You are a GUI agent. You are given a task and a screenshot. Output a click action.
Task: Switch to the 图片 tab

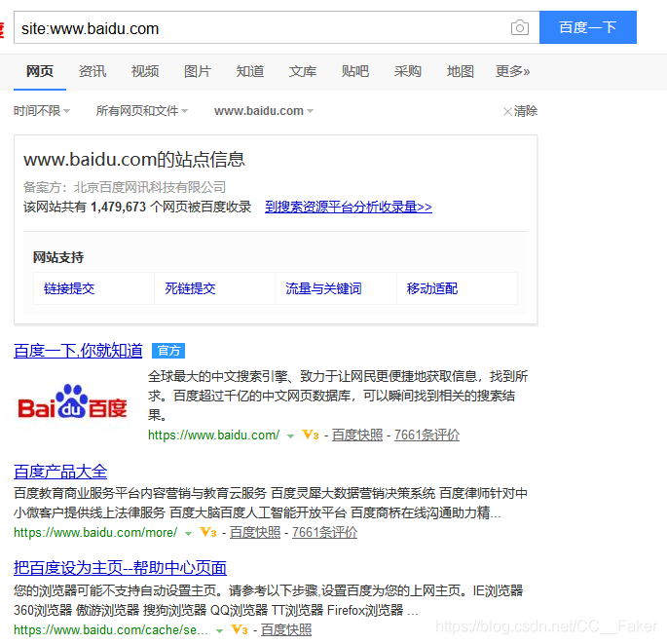pos(198,71)
